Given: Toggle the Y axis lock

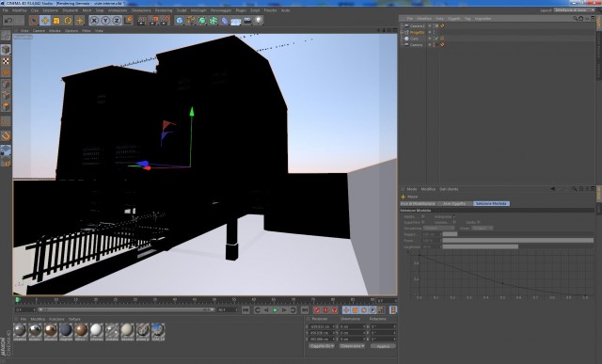Looking at the screenshot, I should (105, 21).
